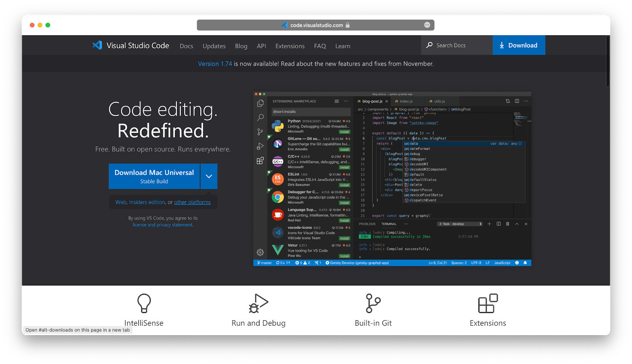Open the Download Mac Universal dropdown arrow
Image resolution: width=632 pixels, height=364 pixels.
tap(209, 176)
